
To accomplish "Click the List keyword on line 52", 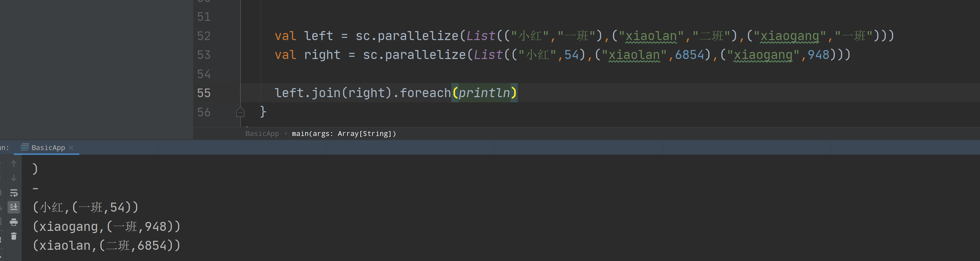I will click(481, 36).
